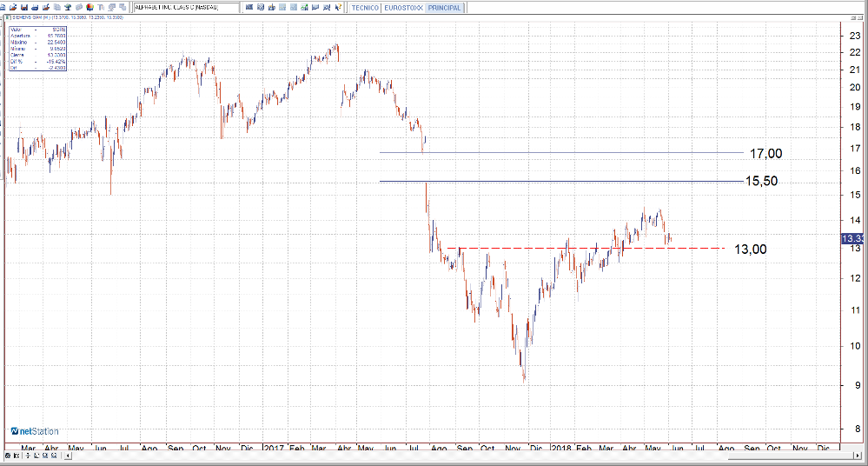Click the cascading windows toolbar icon

(x=123, y=7)
